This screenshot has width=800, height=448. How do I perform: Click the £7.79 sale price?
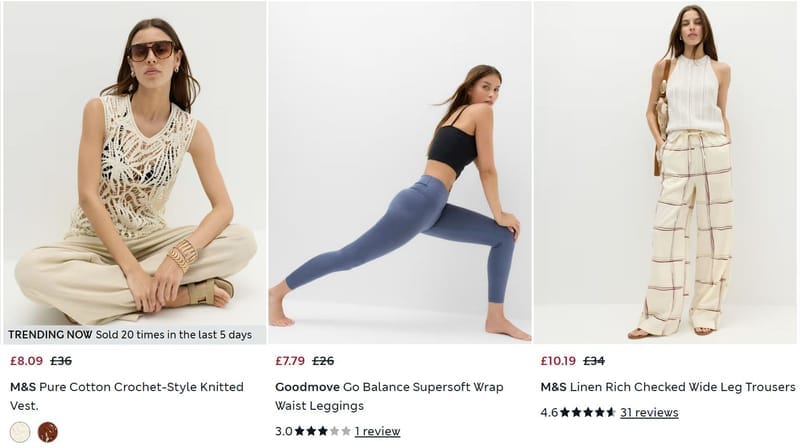290,361
